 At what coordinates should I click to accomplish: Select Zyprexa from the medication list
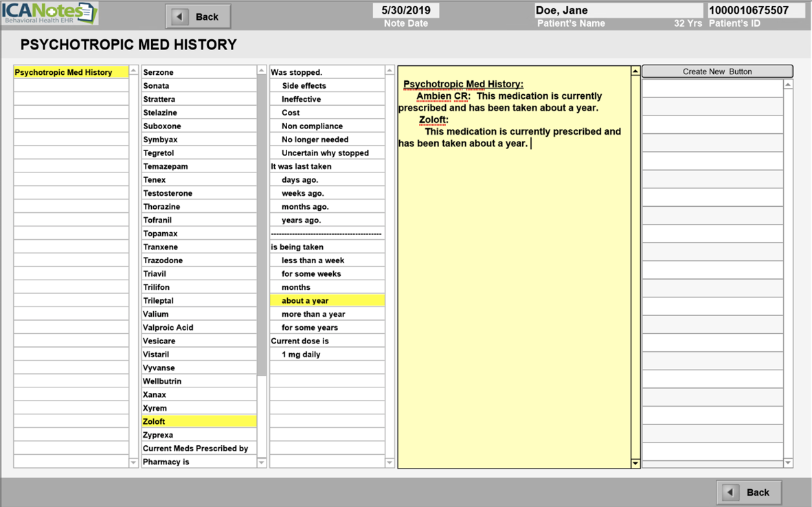click(x=199, y=435)
